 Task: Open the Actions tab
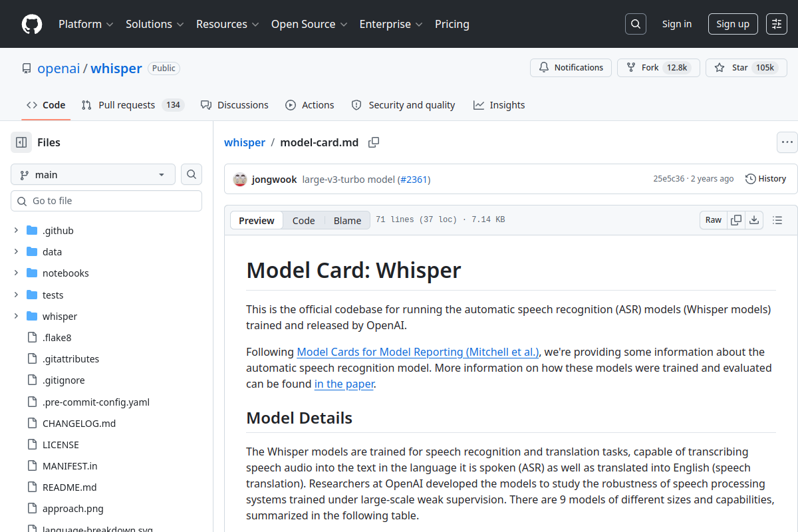click(310, 105)
